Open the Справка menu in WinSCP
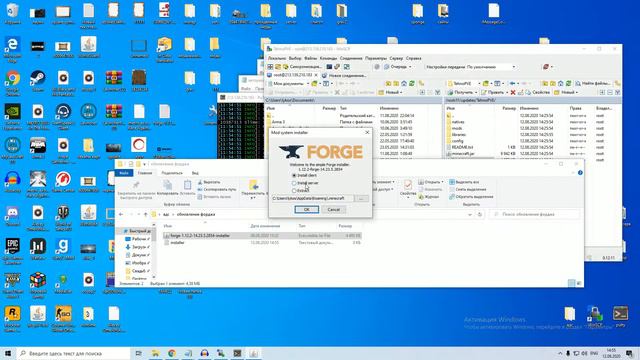The height and width of the screenshot is (360, 640). point(413,58)
